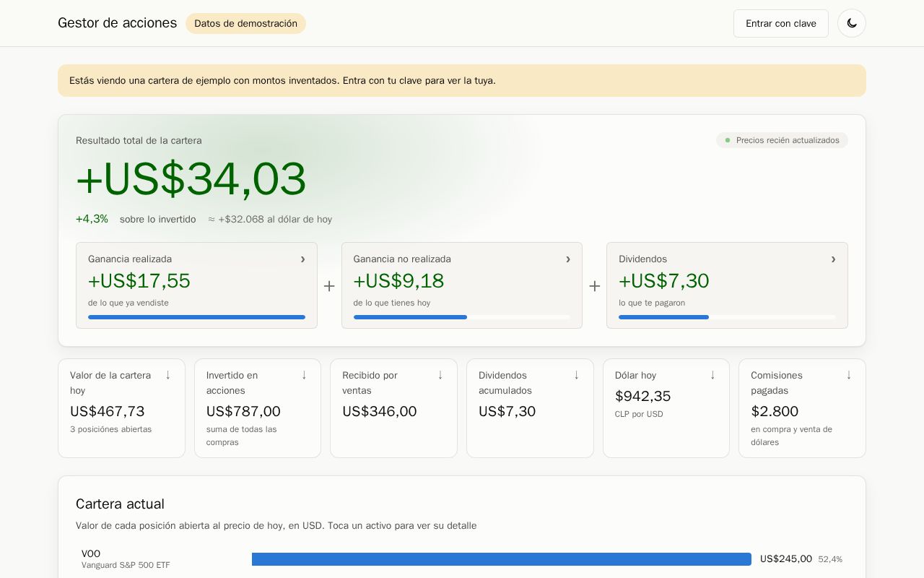Click the down arrow on Valor de la cartera hoy
This screenshot has height=578, width=924.
(x=167, y=375)
